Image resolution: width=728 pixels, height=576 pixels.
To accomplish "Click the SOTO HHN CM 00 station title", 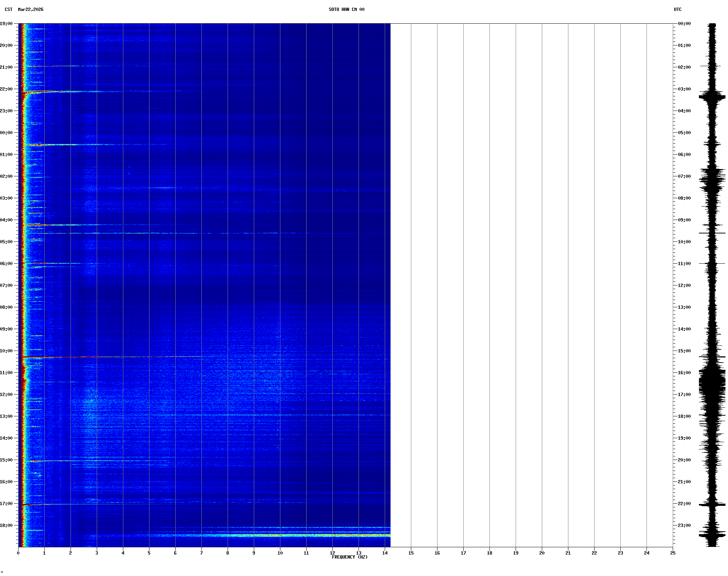I will (346, 9).
